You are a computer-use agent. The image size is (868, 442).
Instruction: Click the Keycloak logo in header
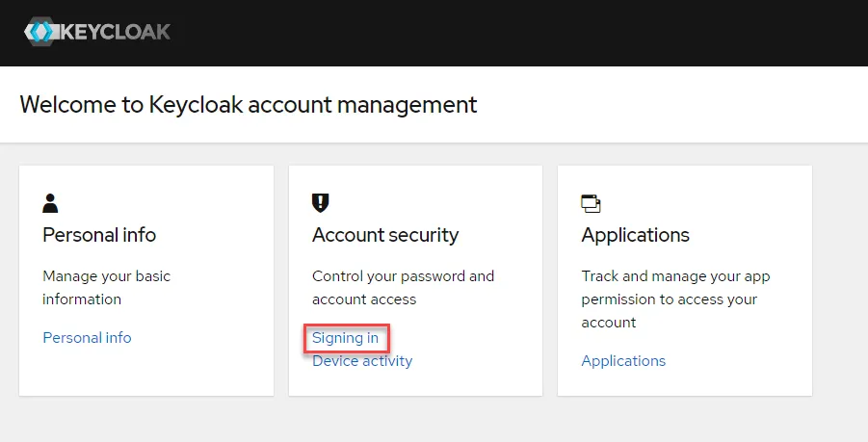coord(97,32)
